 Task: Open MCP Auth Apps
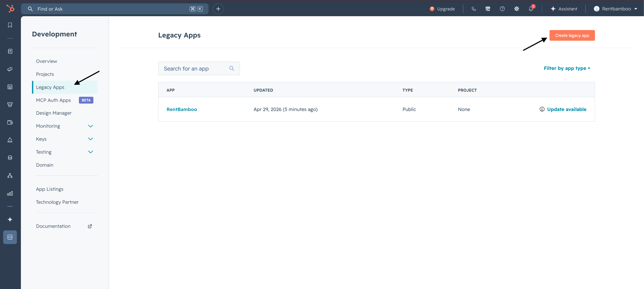54,100
